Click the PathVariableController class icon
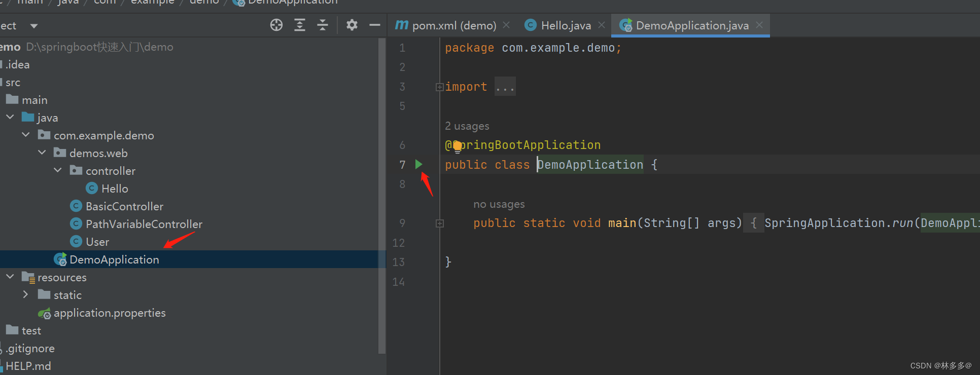Viewport: 980px width, 375px height. point(76,224)
